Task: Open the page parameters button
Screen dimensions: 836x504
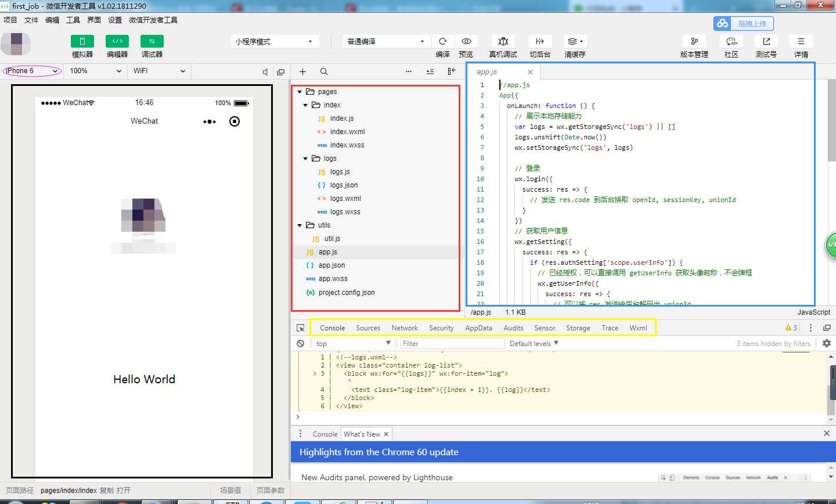Action: click(271, 491)
